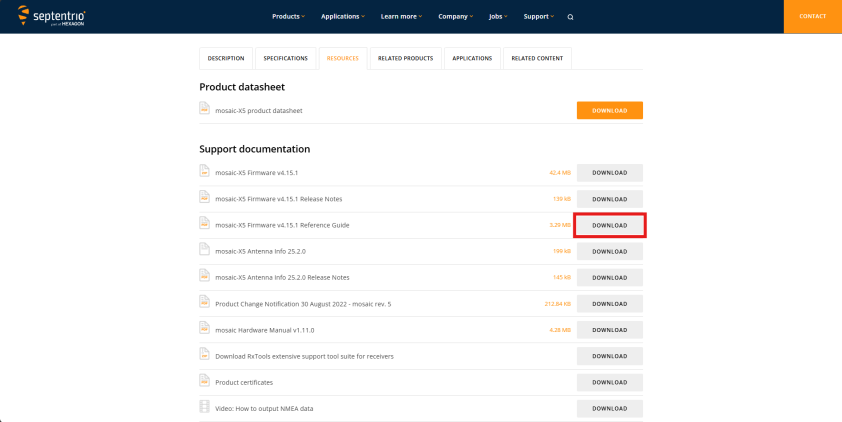Expand the Learn more menu

point(401,17)
